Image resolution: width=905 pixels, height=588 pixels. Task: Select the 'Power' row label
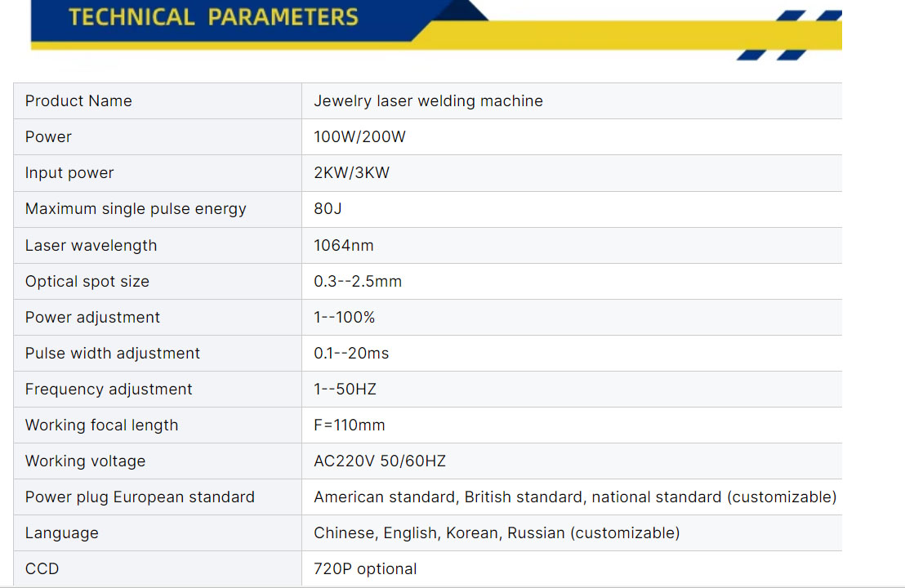[48, 136]
